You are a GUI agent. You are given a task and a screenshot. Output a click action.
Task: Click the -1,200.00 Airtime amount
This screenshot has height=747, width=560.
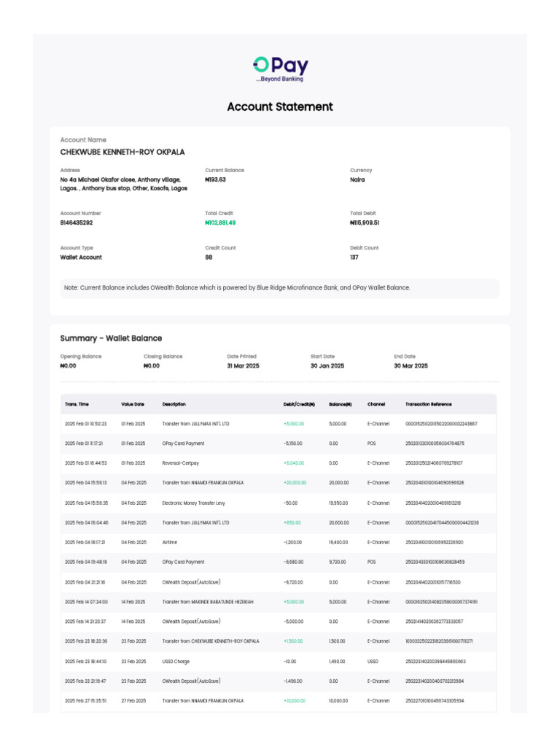click(x=292, y=542)
